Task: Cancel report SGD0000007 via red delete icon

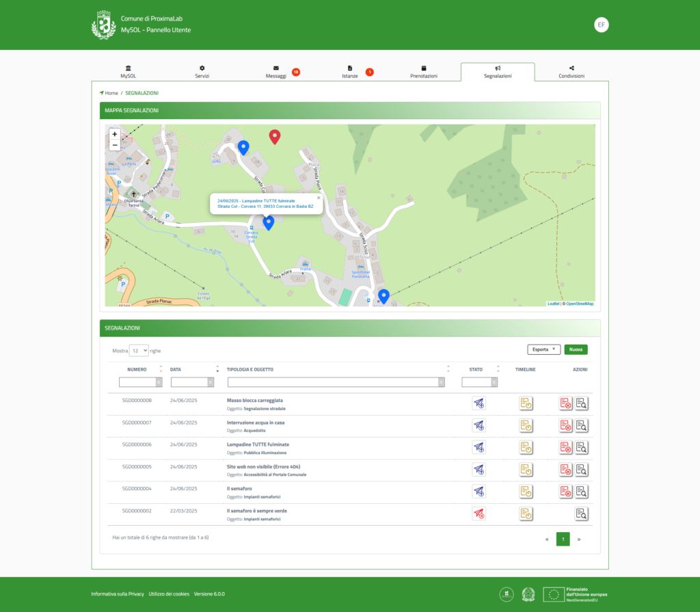Action: (x=566, y=426)
